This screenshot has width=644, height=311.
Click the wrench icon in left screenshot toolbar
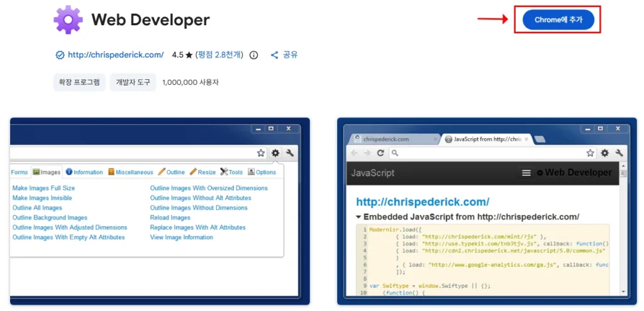click(290, 153)
